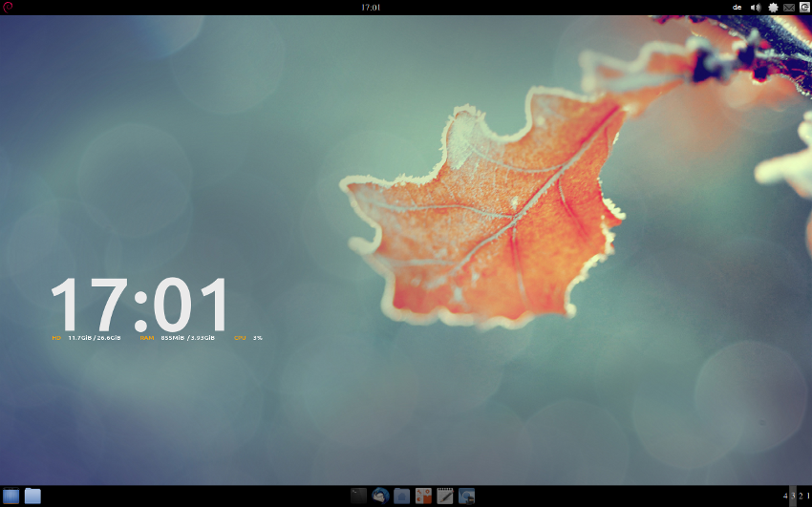
Task: Switch to workspace 4
Action: 785,496
